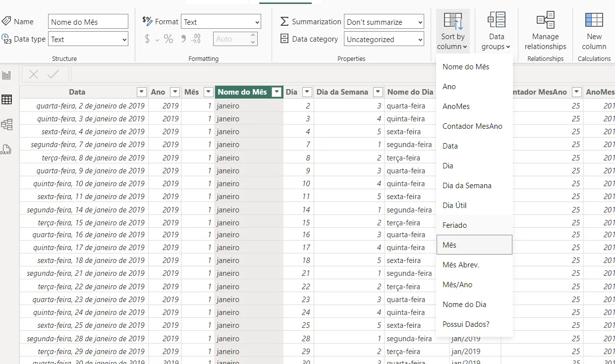This screenshot has height=364, width=615.
Task: Click the Manage relationships icon
Action: (545, 31)
